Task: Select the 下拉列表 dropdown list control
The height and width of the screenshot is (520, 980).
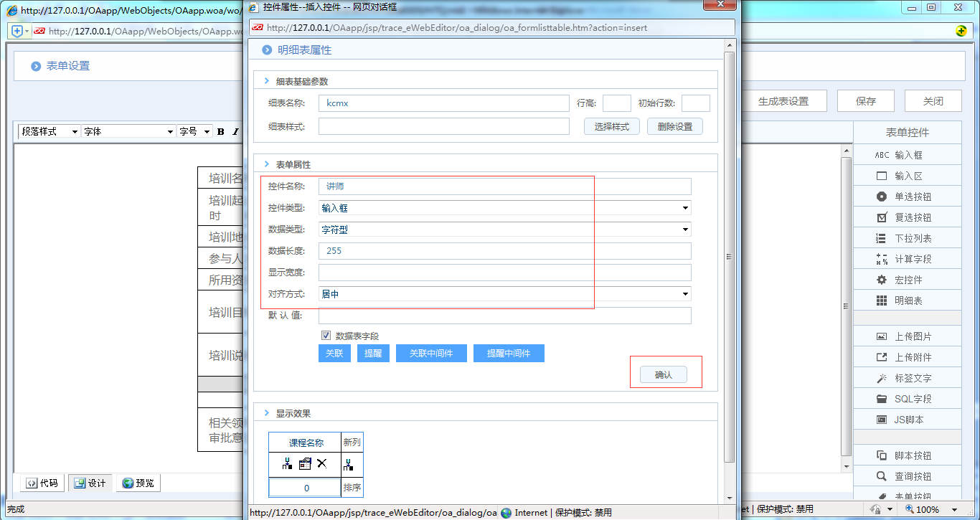Action: [907, 237]
